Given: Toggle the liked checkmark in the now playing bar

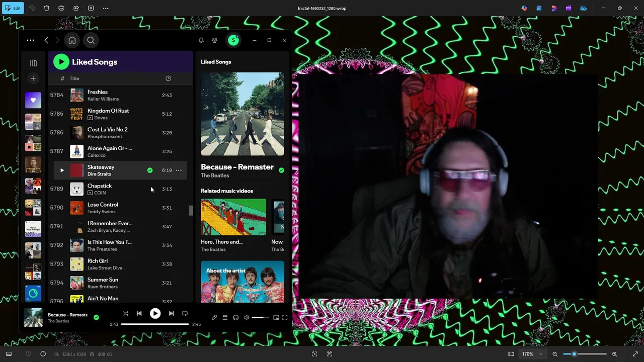Looking at the screenshot, I should pos(96,317).
